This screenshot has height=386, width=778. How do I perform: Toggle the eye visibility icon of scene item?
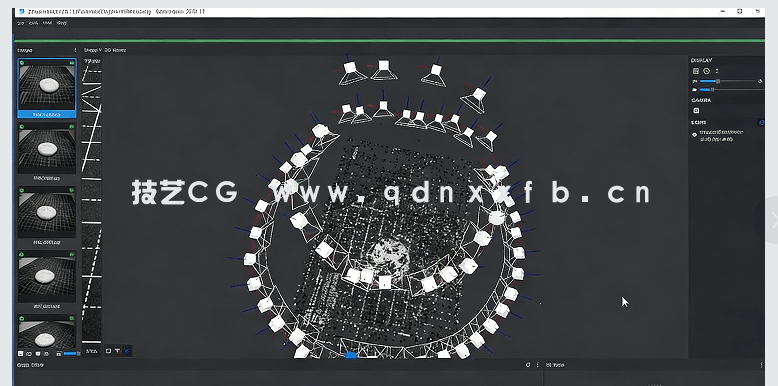pyautogui.click(x=694, y=134)
